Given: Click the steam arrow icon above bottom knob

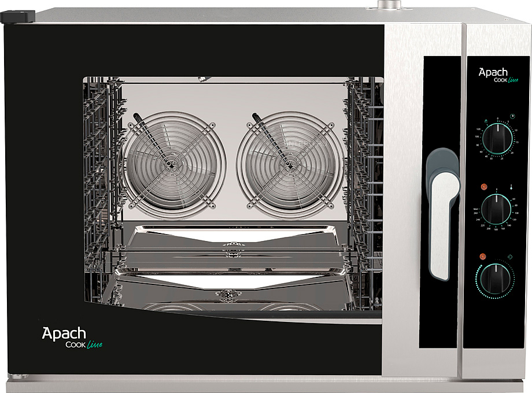Looking at the screenshot, I should point(511,257).
